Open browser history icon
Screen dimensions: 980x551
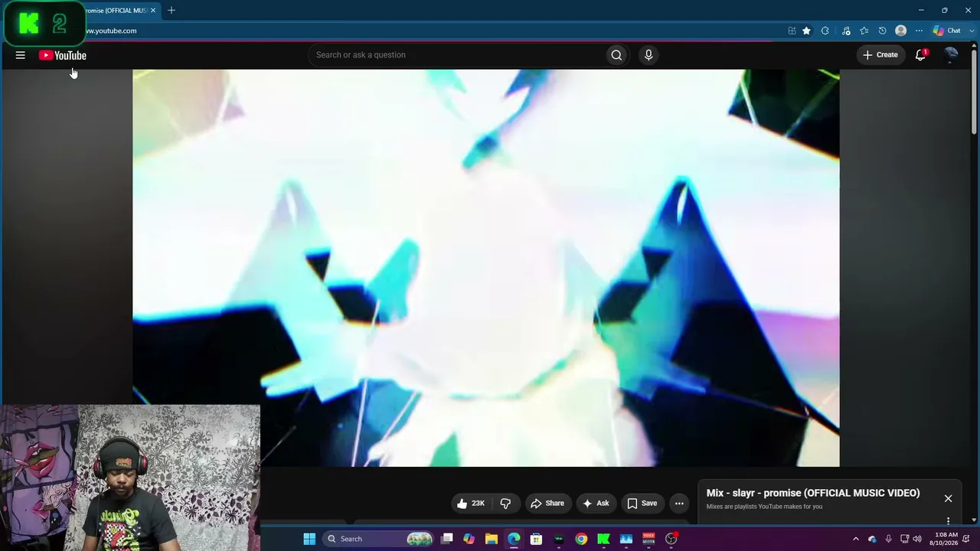[x=882, y=31]
